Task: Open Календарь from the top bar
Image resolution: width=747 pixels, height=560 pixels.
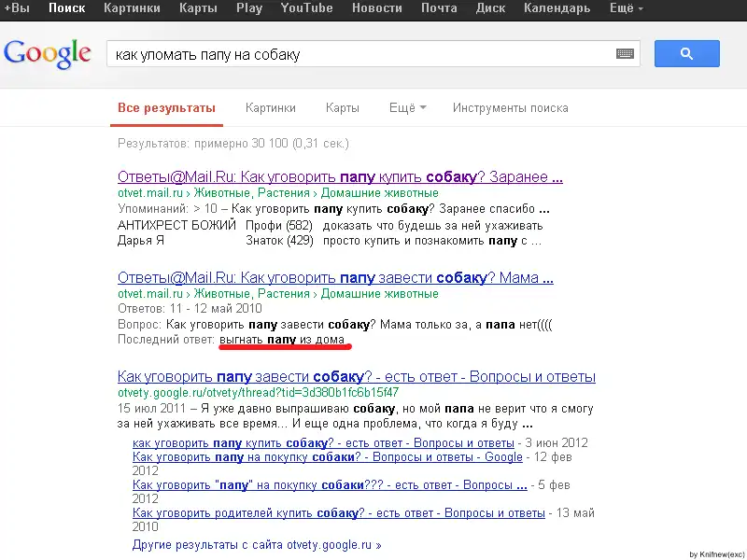Action: click(557, 8)
